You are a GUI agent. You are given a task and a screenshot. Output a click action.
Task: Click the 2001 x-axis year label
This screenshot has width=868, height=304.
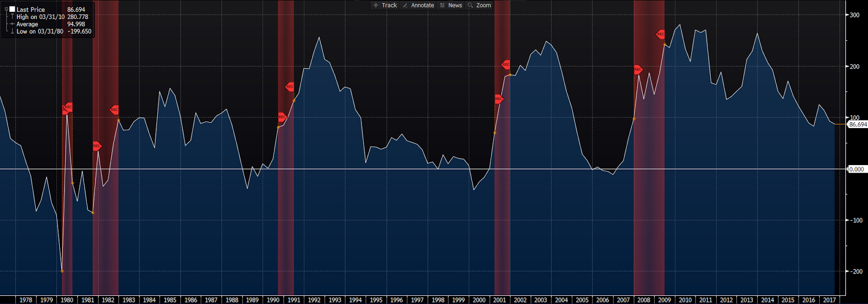[500, 300]
